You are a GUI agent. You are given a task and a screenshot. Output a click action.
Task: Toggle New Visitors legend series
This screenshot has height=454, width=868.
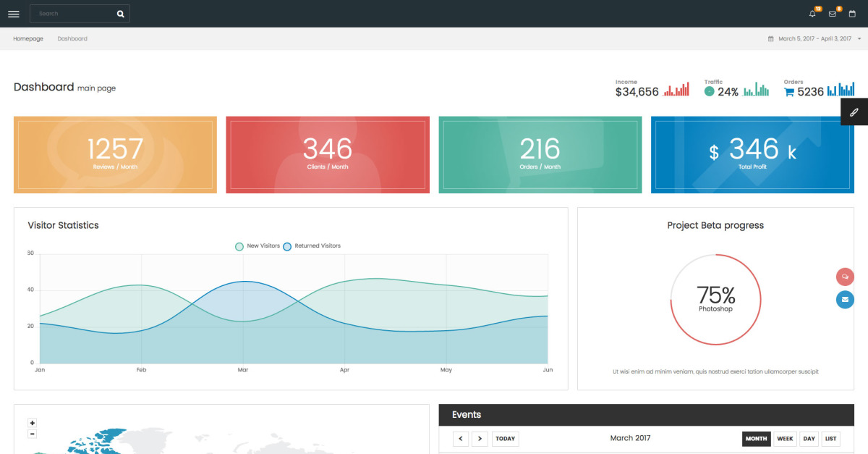click(x=258, y=246)
